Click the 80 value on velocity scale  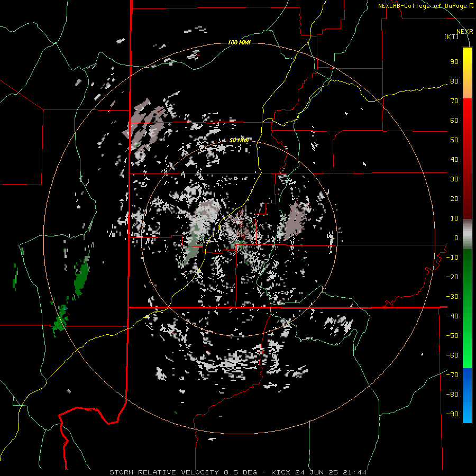click(454, 81)
